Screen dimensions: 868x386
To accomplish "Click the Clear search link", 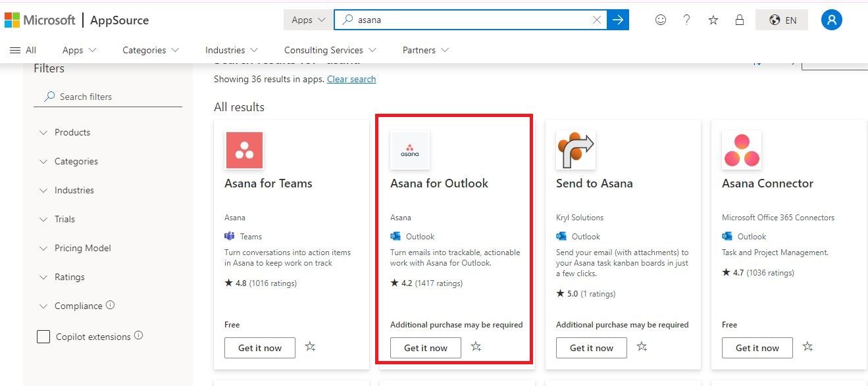I will tap(351, 79).
